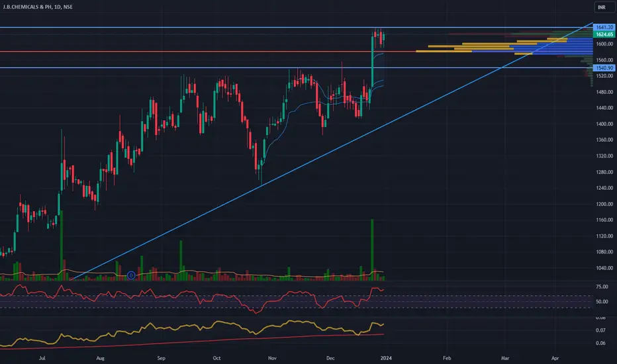The width and height of the screenshot is (617, 364).
Task: Click the 1641.30 price label
Action: pos(604,27)
